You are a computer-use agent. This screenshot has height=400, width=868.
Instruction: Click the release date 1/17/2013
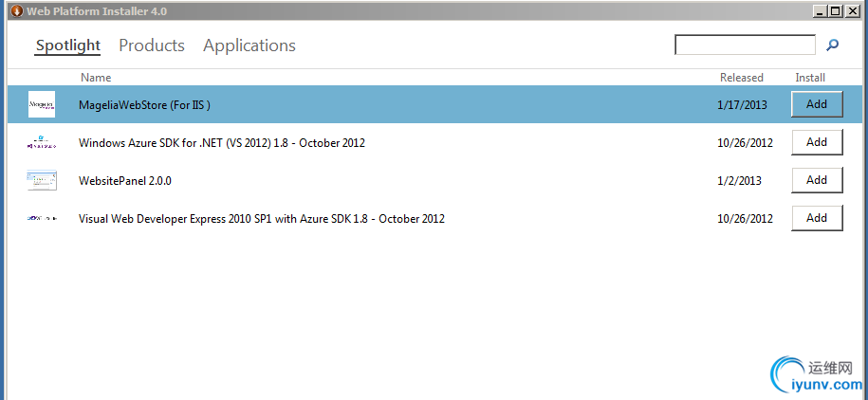[x=743, y=104]
